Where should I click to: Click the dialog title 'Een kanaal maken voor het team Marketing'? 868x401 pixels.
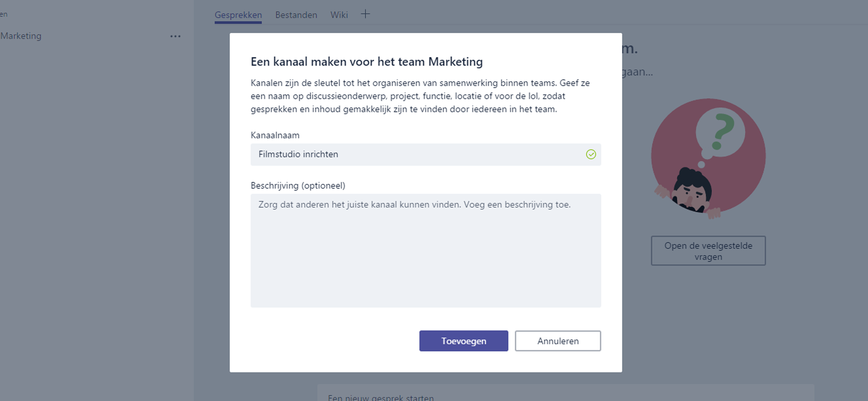(x=367, y=62)
